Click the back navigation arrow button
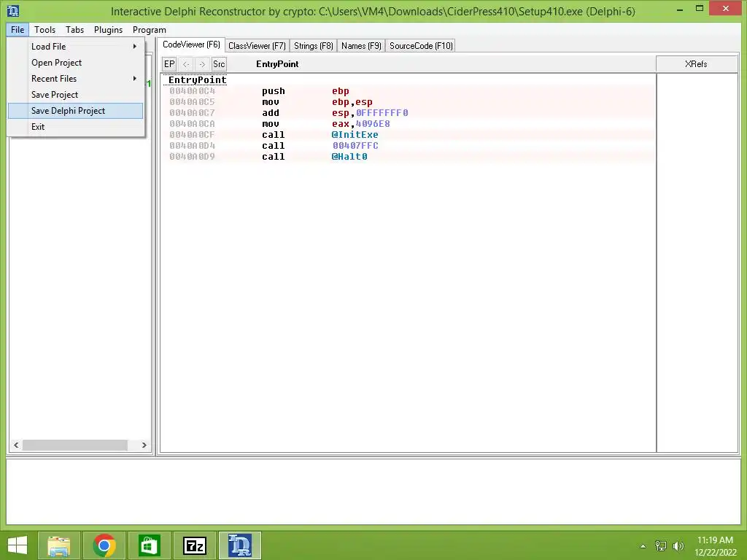Image resolution: width=747 pixels, height=560 pixels. (186, 64)
